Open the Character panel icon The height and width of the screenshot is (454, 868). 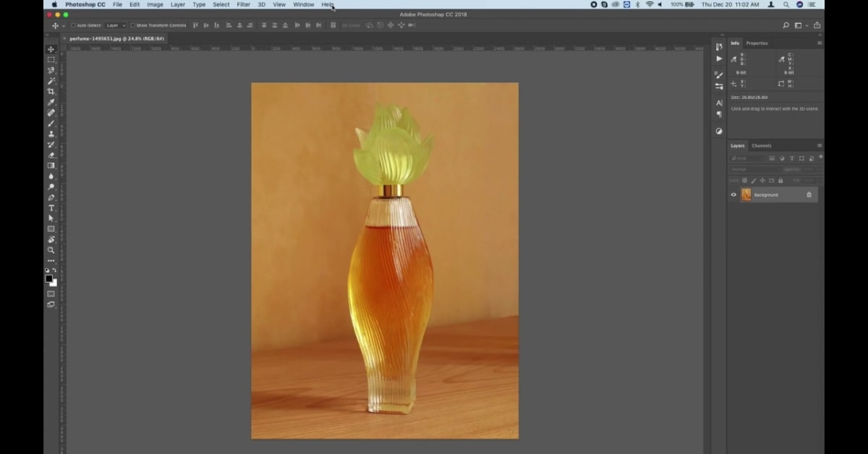point(719,103)
